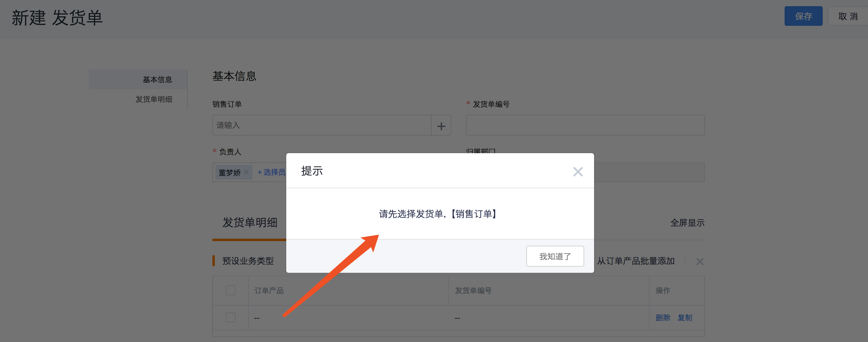Open sales order picker plus icon
Viewport: 868px width, 342px height.
(x=441, y=125)
